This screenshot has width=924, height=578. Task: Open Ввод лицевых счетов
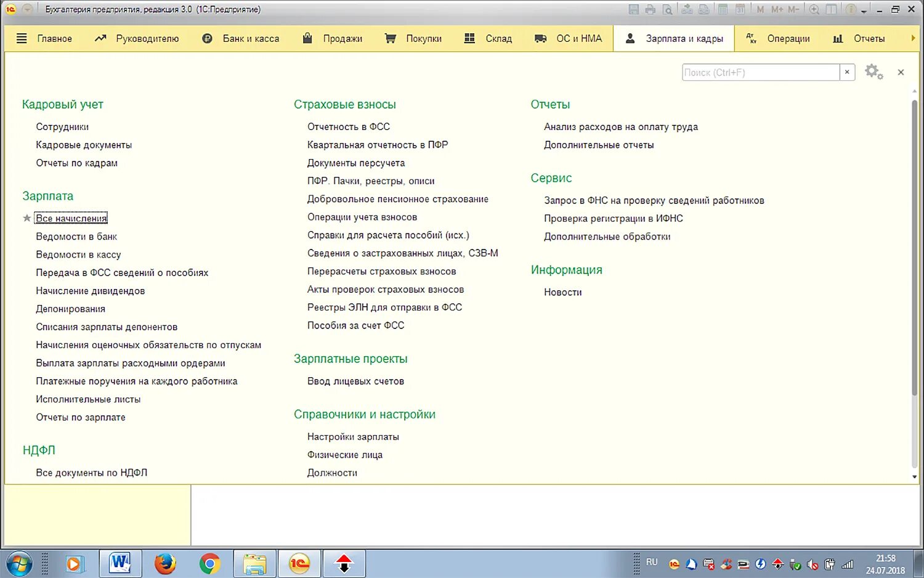click(355, 381)
